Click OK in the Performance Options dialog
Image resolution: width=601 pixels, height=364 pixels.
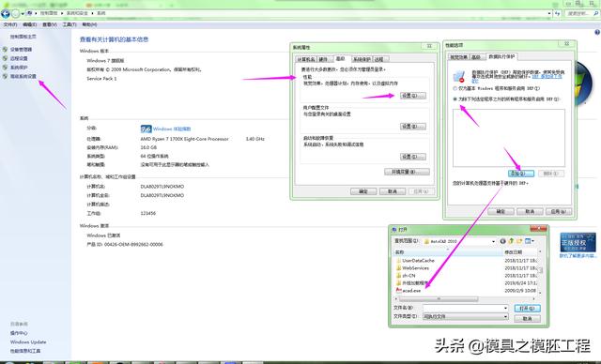[x=501, y=211]
